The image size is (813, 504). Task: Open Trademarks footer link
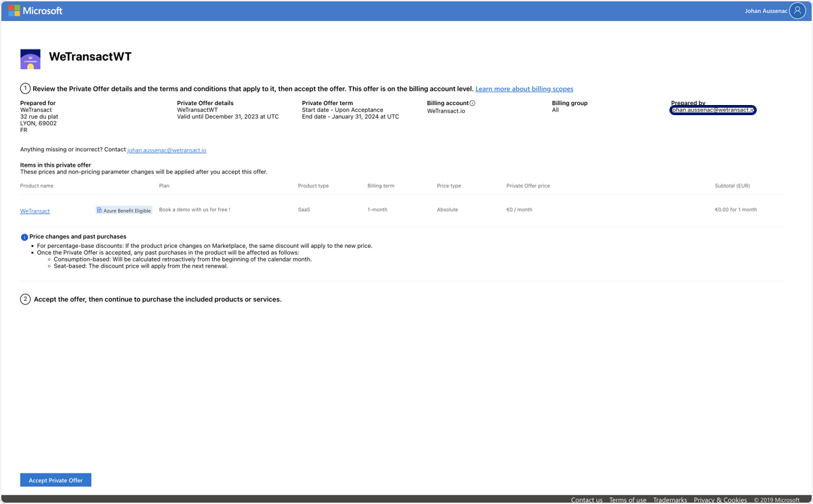(670, 500)
